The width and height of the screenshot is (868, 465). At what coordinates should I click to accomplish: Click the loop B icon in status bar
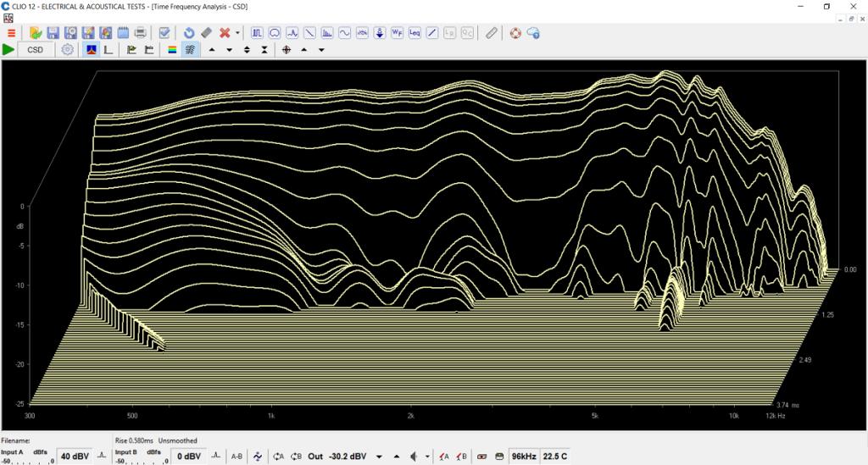[x=296, y=457]
